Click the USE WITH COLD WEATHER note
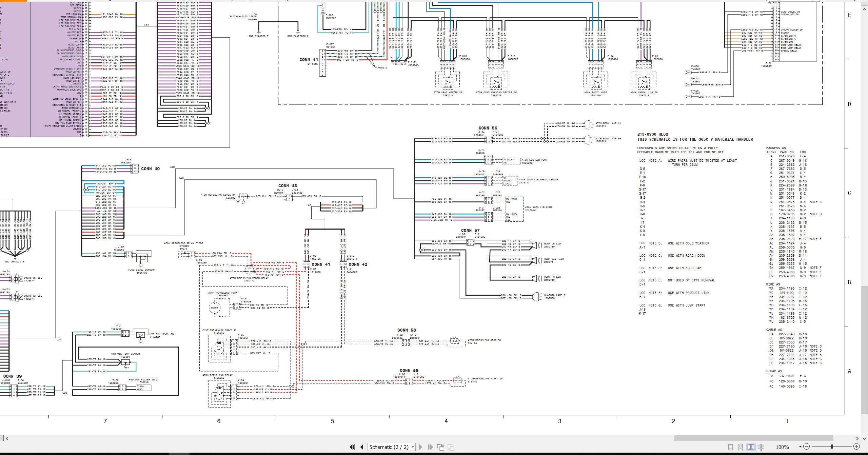 point(688,243)
